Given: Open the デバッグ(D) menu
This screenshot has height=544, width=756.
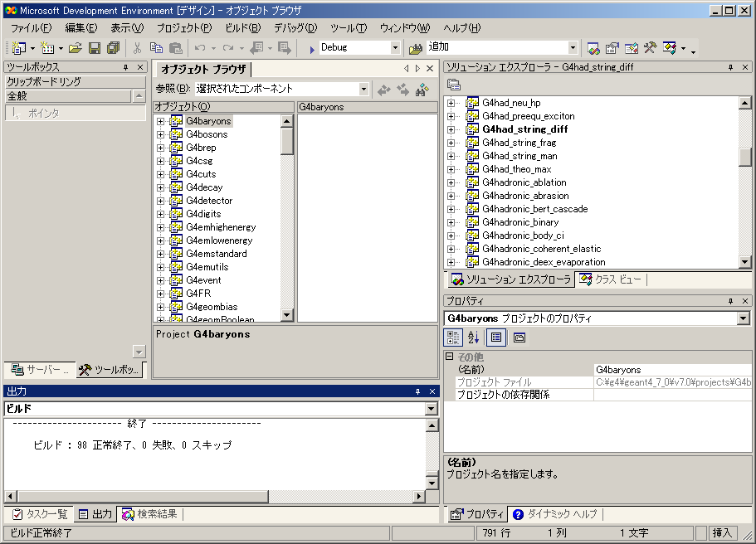Looking at the screenshot, I should 295,28.
